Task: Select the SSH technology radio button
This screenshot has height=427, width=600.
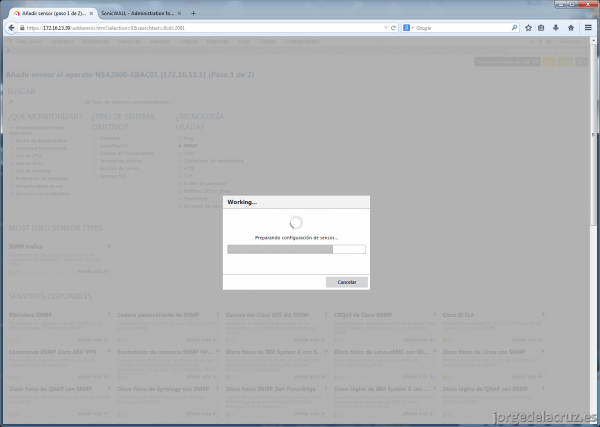Action: pos(179,176)
